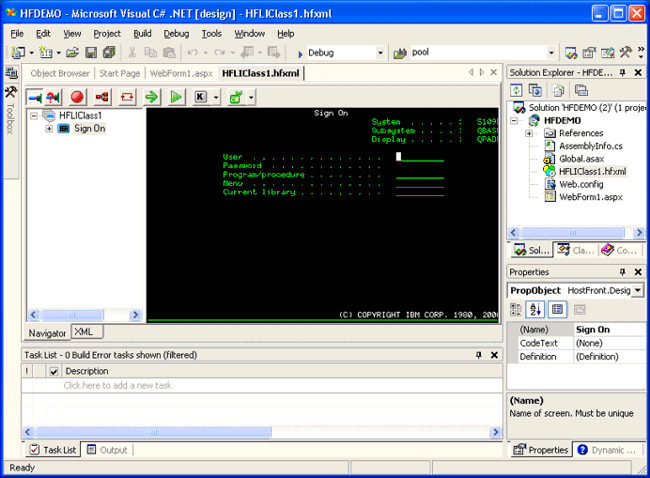Image resolution: width=650 pixels, height=478 pixels.
Task: Select Web.config in Solution Explorer
Action: 581,184
